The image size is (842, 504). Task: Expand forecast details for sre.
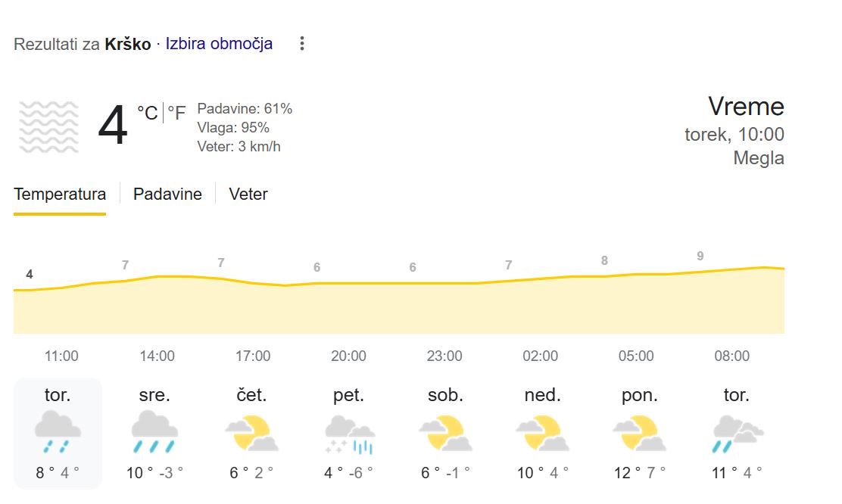tap(154, 431)
